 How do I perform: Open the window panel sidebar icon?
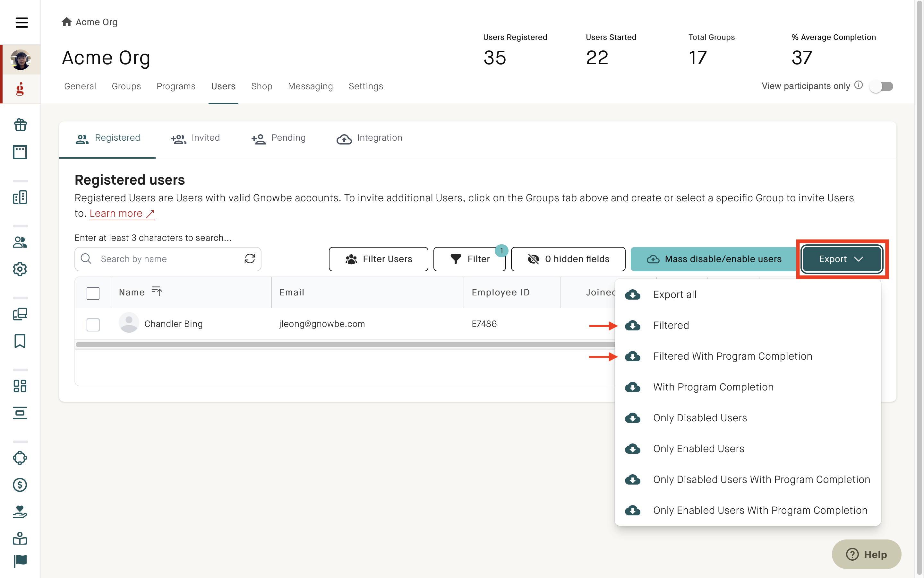(20, 152)
